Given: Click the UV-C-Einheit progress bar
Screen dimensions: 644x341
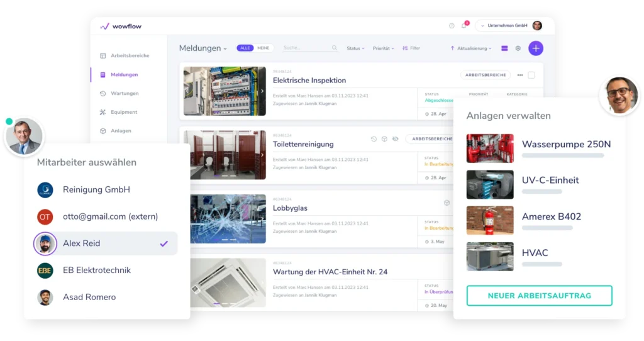Looking at the screenshot, I should coord(541,191).
